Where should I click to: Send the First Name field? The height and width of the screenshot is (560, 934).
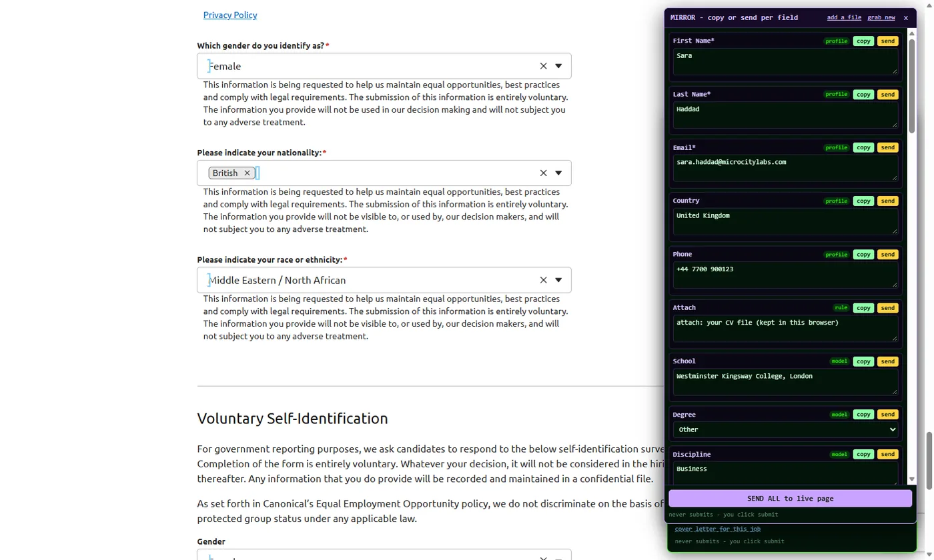tap(887, 41)
